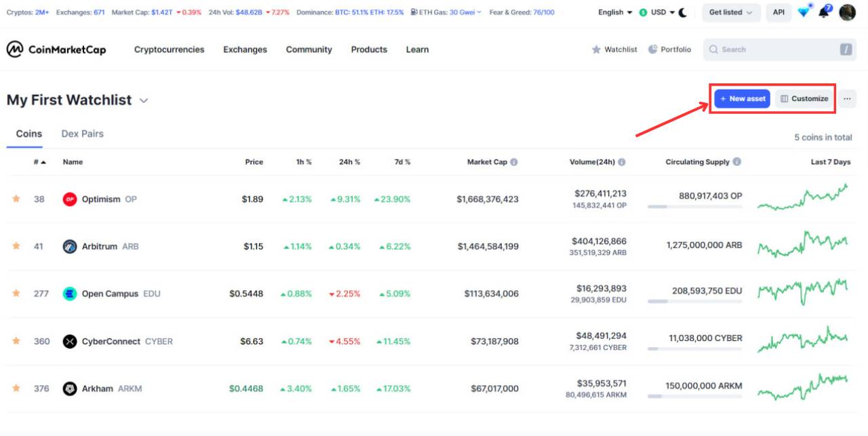Click the New asset button
868x436 pixels.
click(742, 98)
